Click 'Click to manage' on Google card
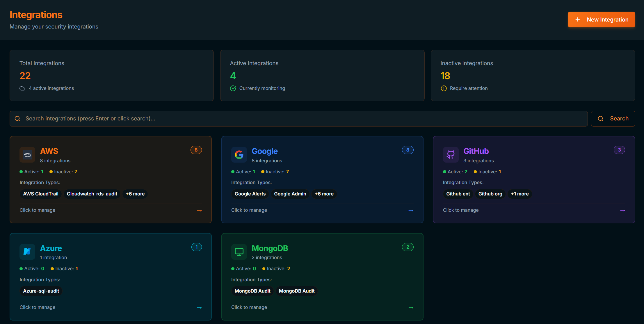644x324 pixels. [249, 210]
